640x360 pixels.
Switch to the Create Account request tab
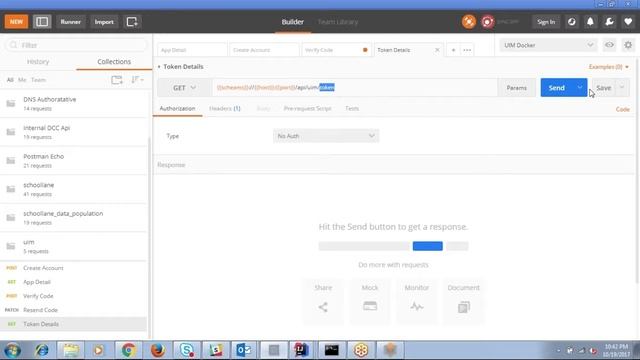(264, 50)
